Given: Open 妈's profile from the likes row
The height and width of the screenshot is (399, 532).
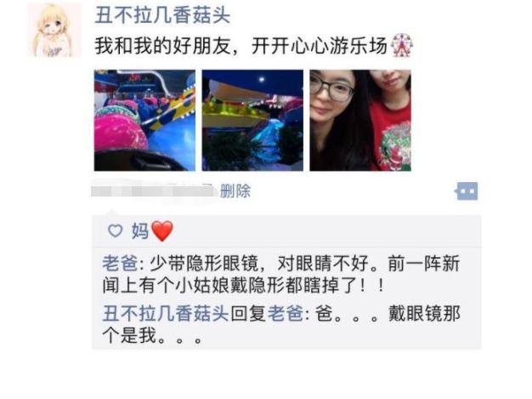Looking at the screenshot, I should coord(140,231).
